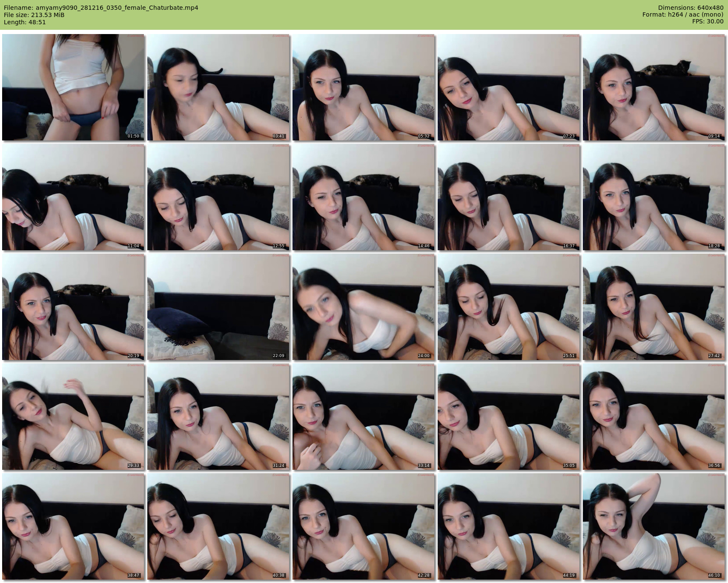This screenshot has height=583, width=728.
Task: Open the 20:19 frame
Action: pos(73,307)
